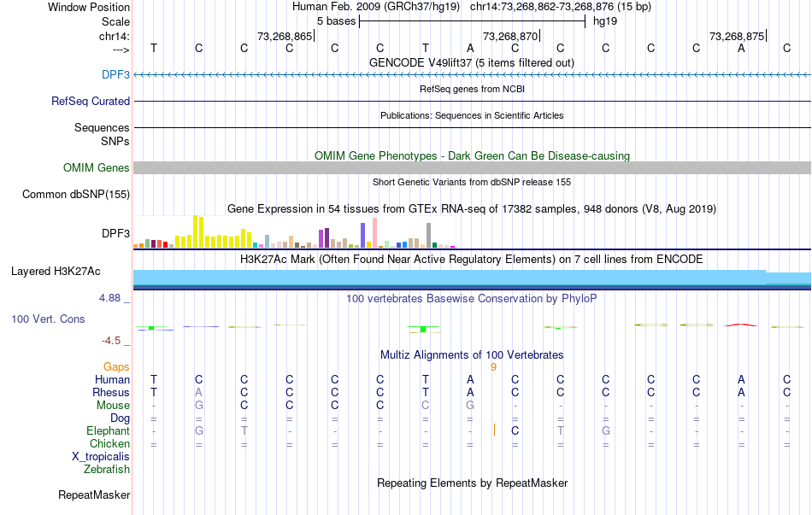The height and width of the screenshot is (515, 812).
Task: Click position label 73,268,865
Action: click(285, 36)
